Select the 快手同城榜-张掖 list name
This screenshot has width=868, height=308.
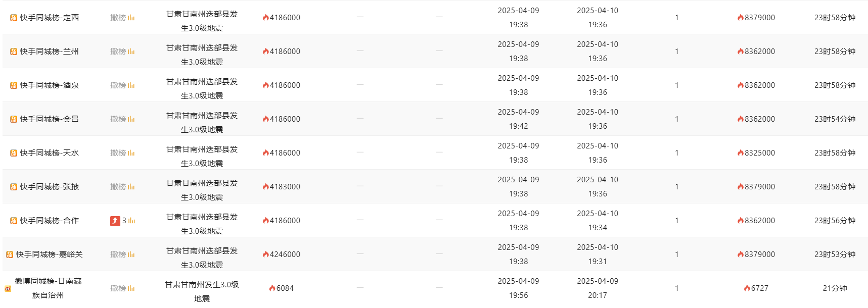(x=50, y=187)
